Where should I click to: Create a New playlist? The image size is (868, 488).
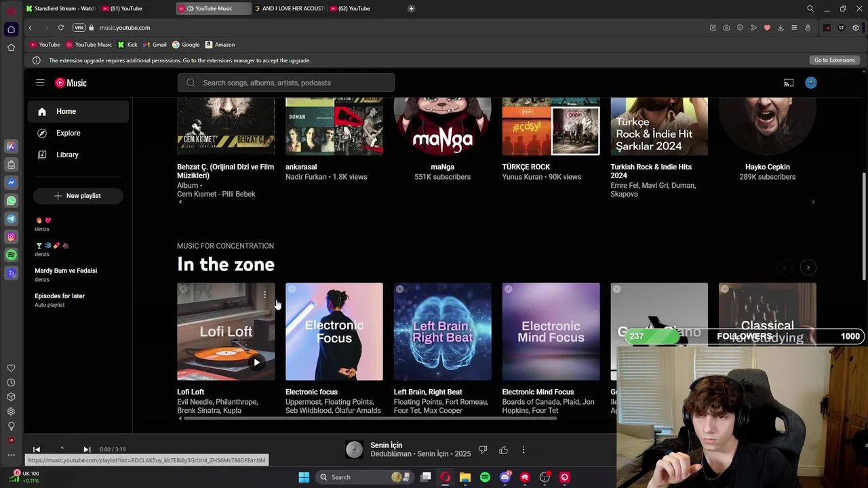pos(78,196)
